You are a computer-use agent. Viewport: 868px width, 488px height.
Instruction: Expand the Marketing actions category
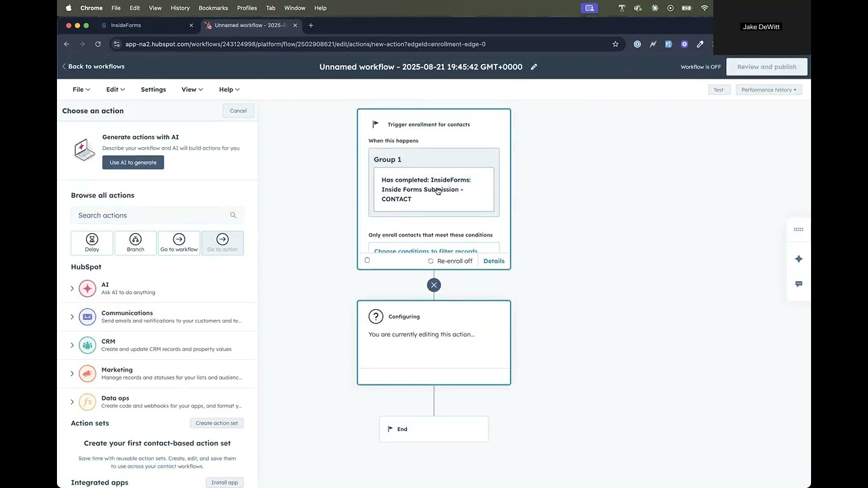pyautogui.click(x=73, y=373)
